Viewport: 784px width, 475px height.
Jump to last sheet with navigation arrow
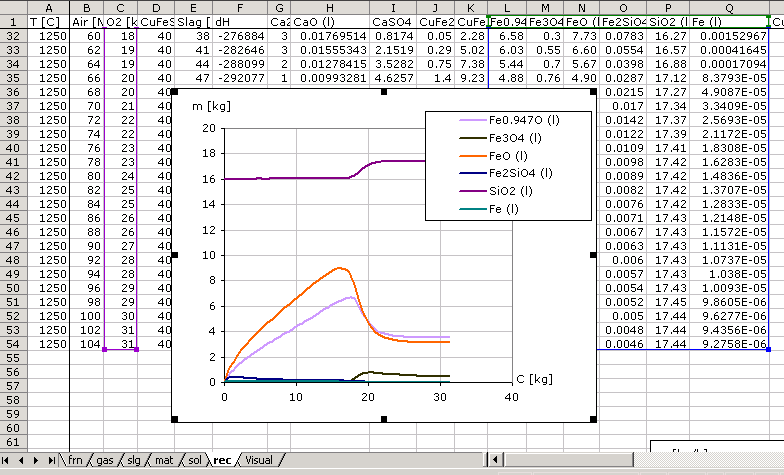tap(51, 460)
